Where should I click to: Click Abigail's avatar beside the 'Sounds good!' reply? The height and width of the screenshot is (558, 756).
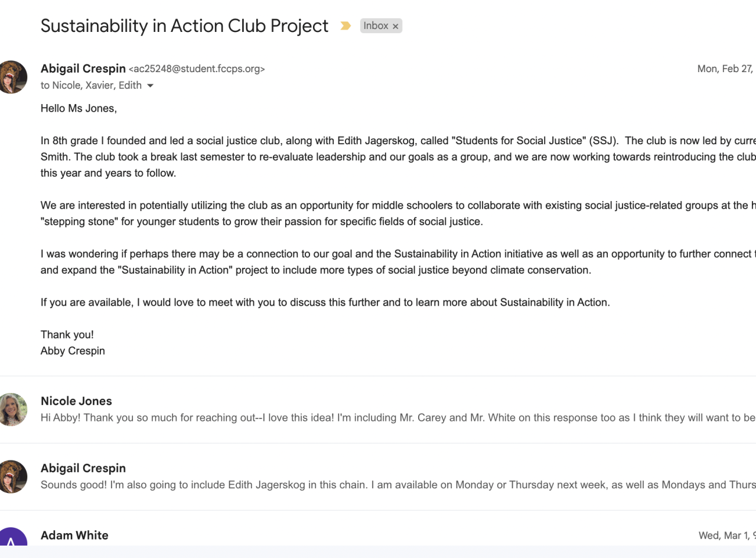click(x=12, y=476)
